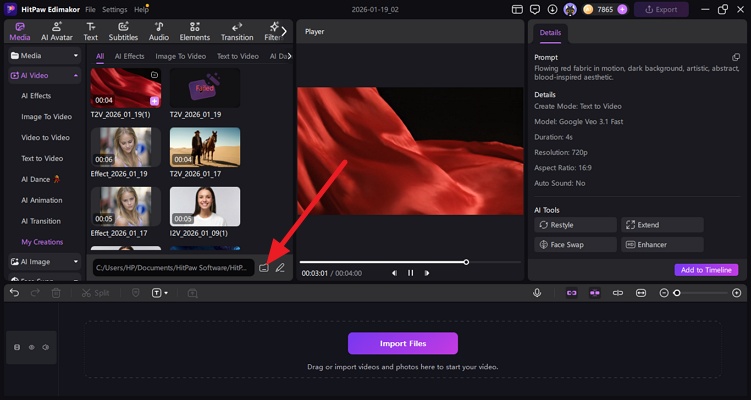Start voice recording with microphone icon
The width and height of the screenshot is (751, 400).
537,293
